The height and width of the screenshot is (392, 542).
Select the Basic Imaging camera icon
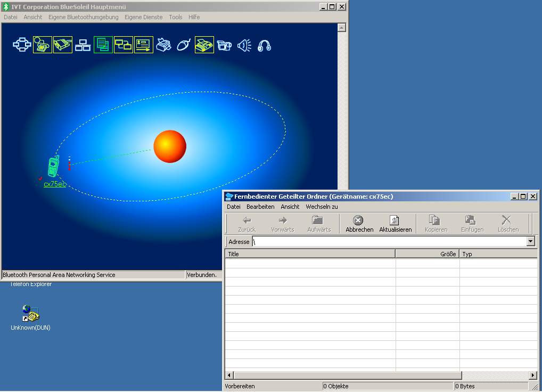tap(224, 45)
